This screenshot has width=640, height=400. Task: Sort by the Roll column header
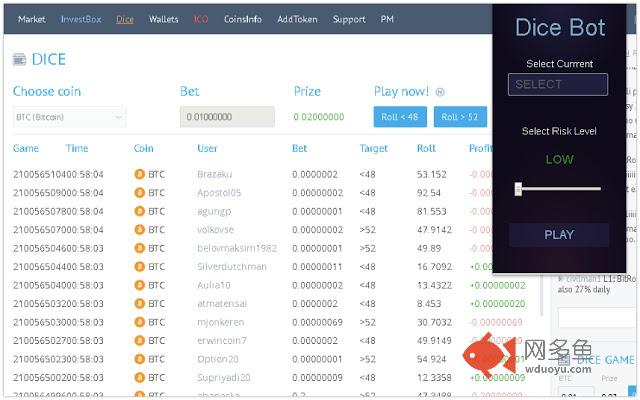tap(426, 148)
